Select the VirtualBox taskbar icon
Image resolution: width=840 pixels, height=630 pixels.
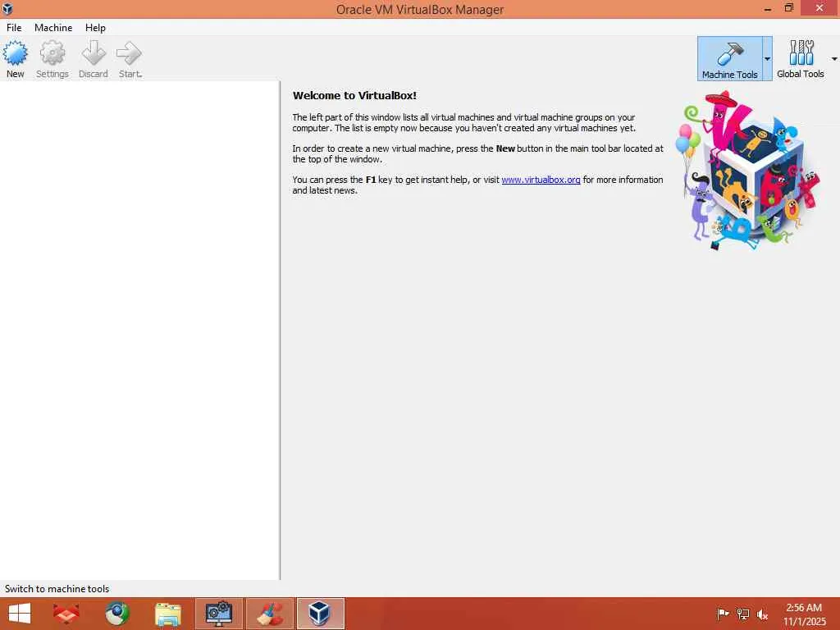click(321, 614)
